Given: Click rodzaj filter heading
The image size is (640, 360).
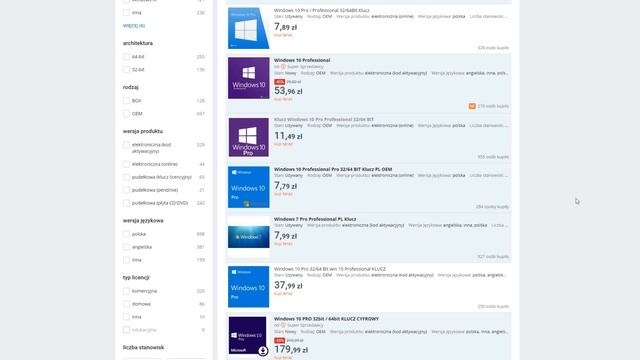Looking at the screenshot, I should point(131,87).
